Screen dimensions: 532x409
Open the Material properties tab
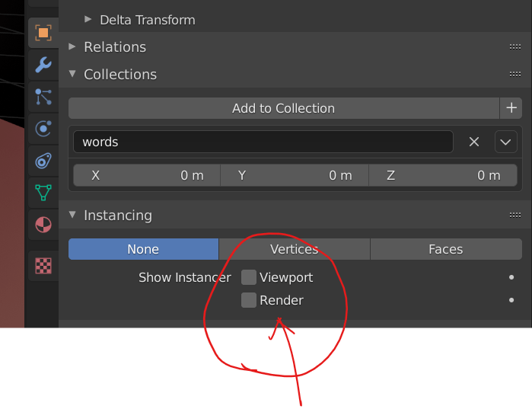[x=43, y=225]
